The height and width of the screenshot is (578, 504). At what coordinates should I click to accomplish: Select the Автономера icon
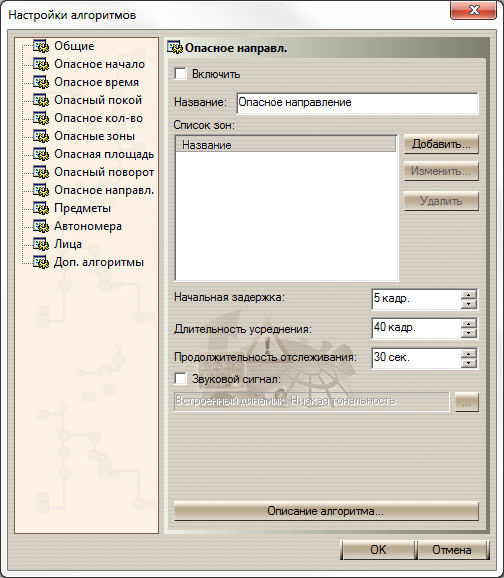(x=41, y=226)
